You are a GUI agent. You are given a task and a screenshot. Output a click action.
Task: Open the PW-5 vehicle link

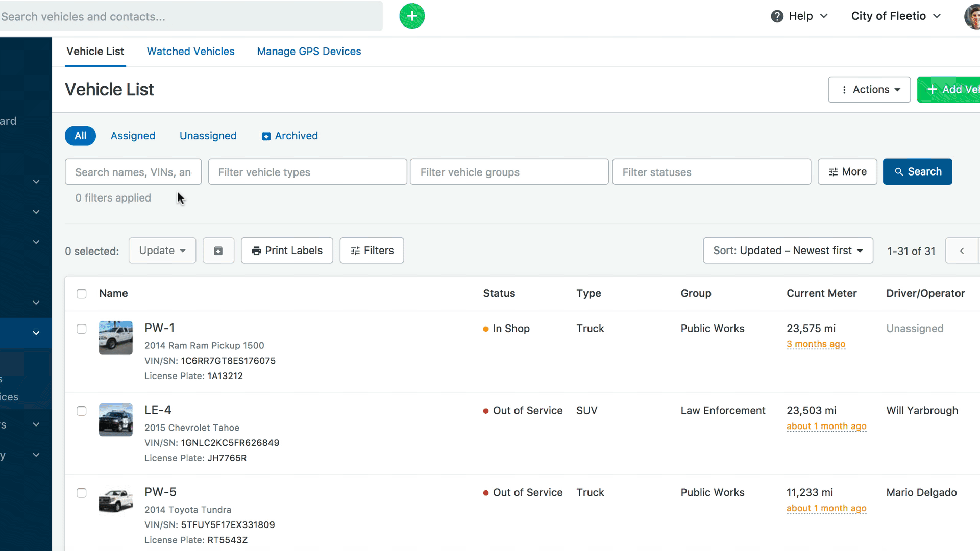(x=160, y=492)
